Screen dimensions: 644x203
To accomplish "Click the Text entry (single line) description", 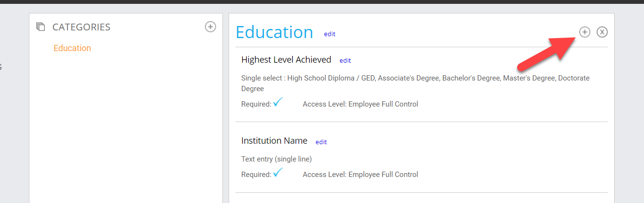I will (276, 159).
